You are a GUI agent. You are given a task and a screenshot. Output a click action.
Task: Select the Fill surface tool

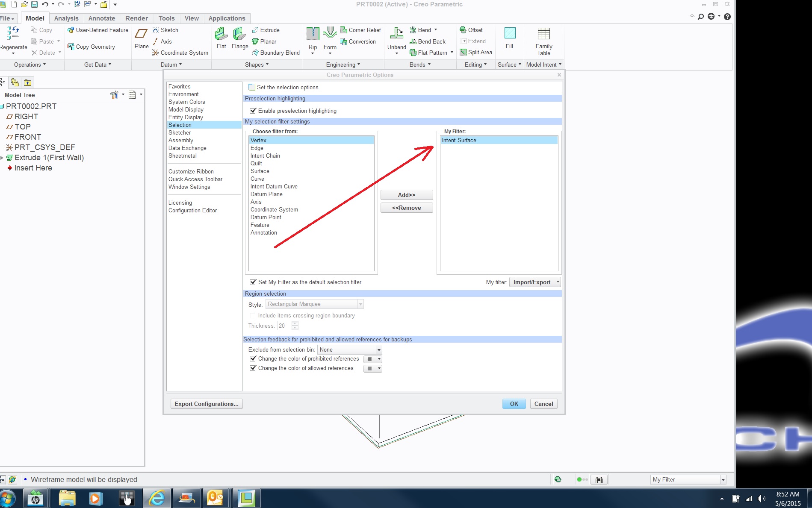[509, 38]
